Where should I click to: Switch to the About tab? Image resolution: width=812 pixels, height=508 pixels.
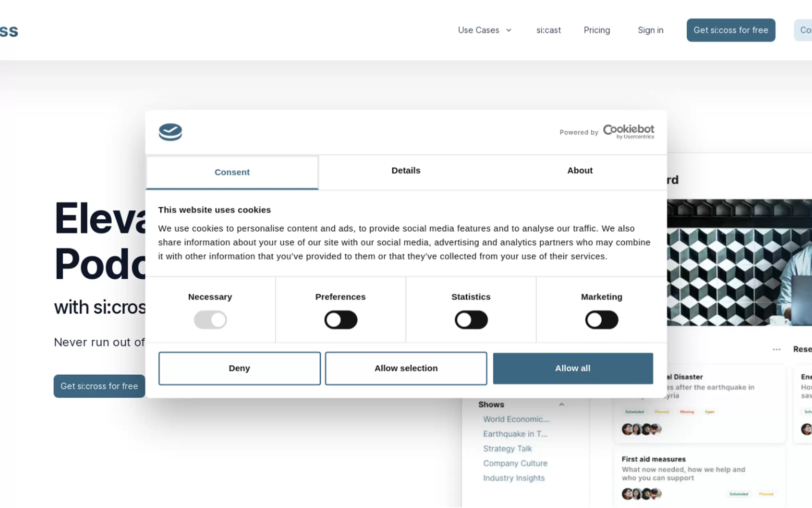pyautogui.click(x=579, y=171)
